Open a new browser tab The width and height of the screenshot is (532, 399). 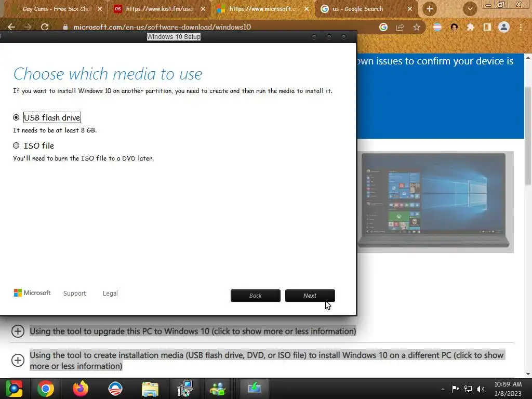[x=430, y=9]
